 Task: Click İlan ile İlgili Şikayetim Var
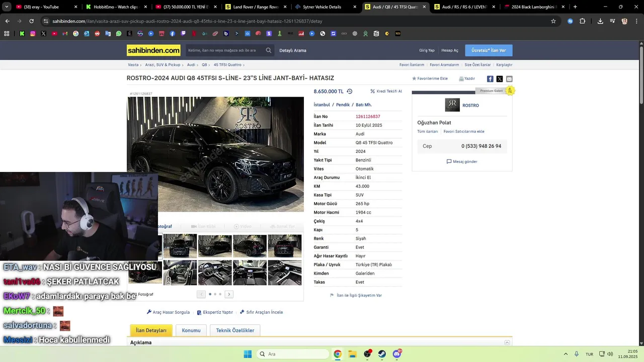click(356, 295)
